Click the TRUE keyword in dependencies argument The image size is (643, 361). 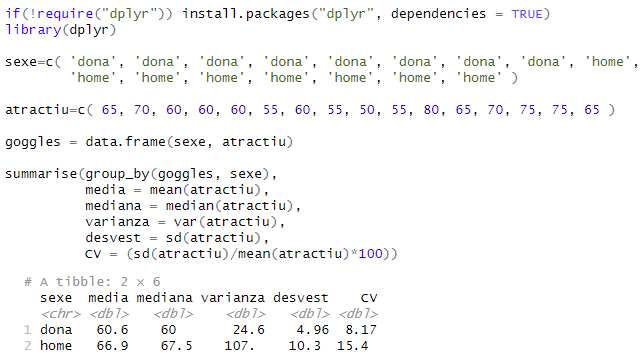(x=527, y=14)
